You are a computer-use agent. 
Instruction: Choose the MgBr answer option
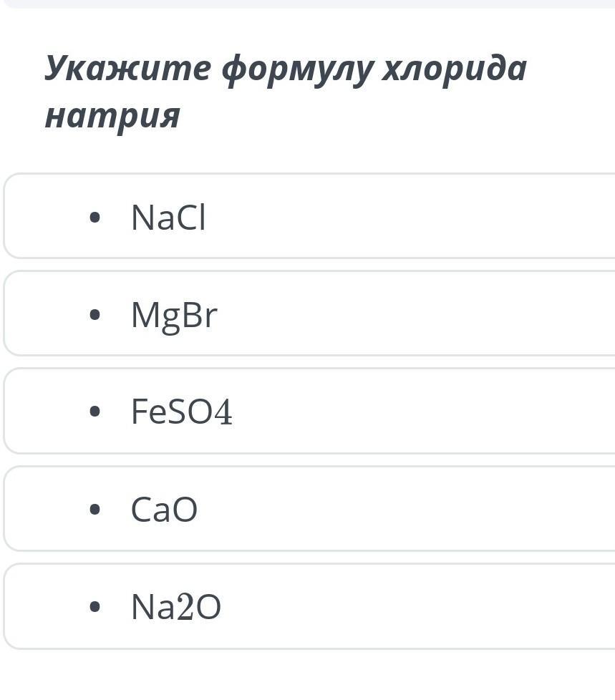click(309, 313)
